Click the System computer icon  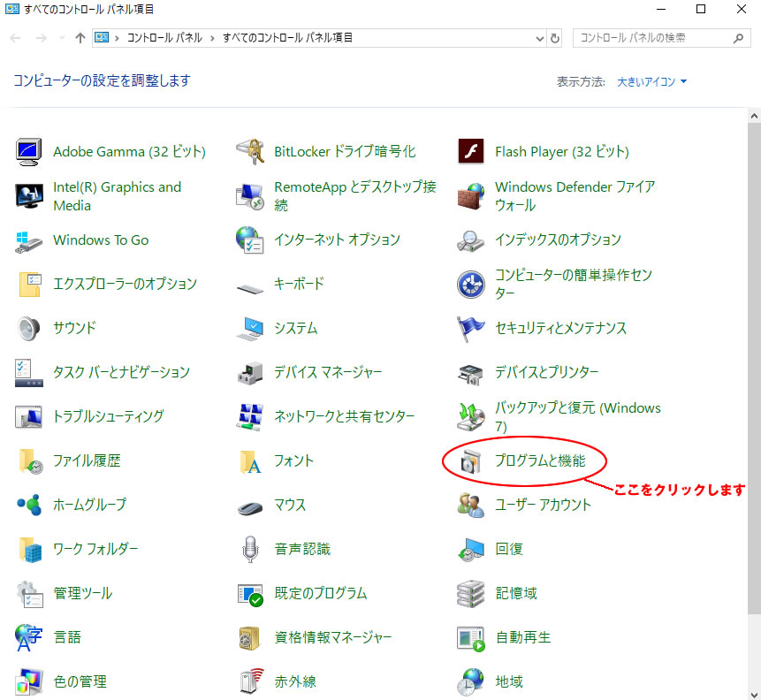coord(250,328)
